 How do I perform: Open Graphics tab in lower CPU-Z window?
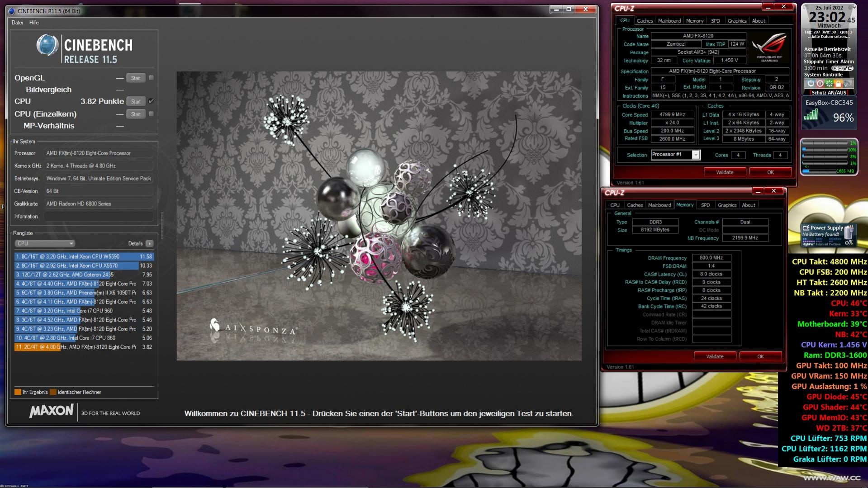[x=727, y=205]
